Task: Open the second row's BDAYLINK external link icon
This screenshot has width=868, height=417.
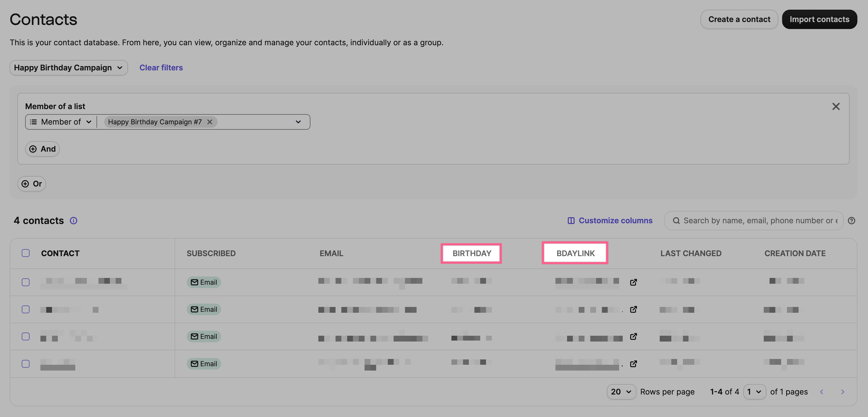Action: pos(633,309)
